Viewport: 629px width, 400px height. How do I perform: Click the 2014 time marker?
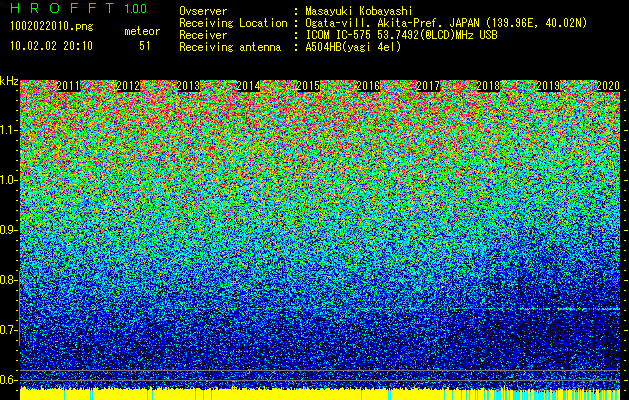point(248,86)
